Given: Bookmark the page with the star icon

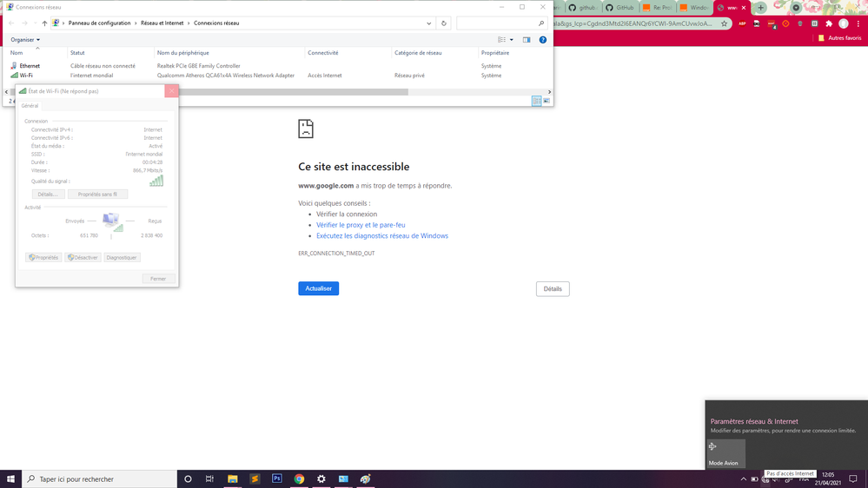Looking at the screenshot, I should pyautogui.click(x=724, y=23).
